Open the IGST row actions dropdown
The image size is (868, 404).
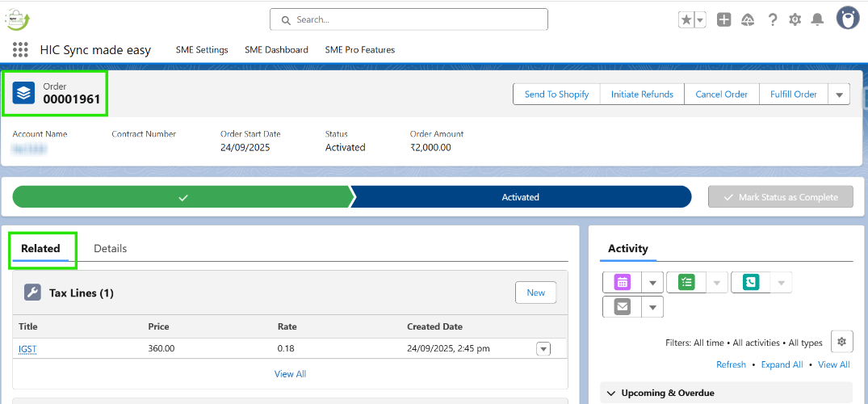point(543,349)
